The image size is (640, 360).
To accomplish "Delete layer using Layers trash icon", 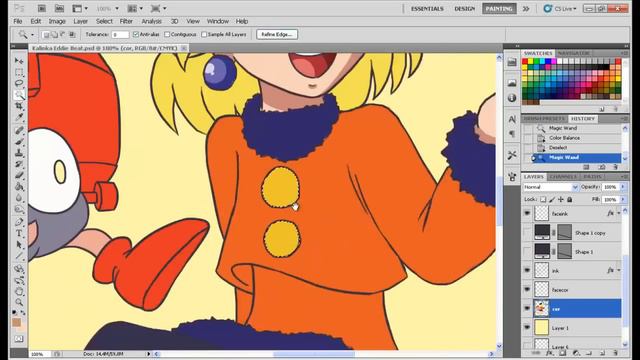I will pos(616,353).
